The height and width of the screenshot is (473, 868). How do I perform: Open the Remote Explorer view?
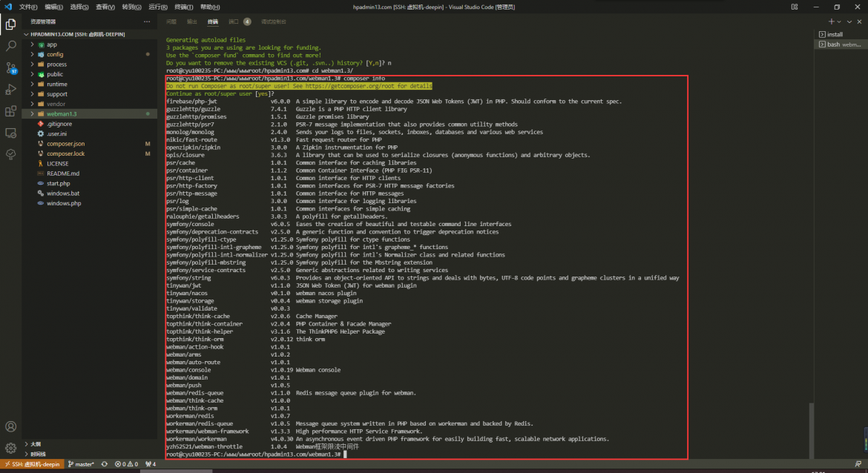pos(10,133)
